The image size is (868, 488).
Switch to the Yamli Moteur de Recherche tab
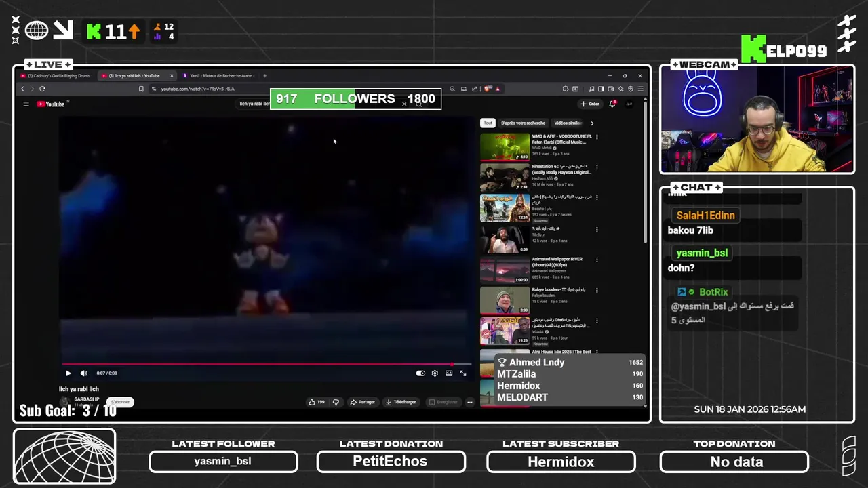(218, 76)
